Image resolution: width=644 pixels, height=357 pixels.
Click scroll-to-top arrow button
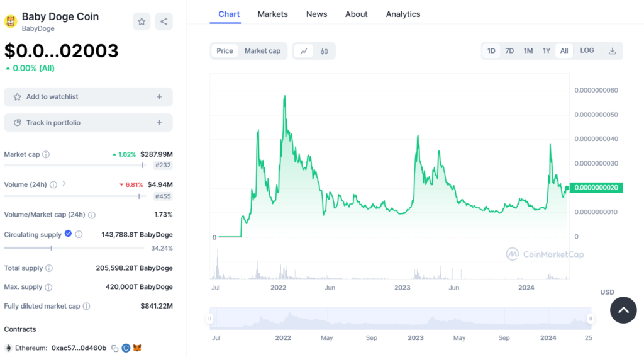[623, 310]
